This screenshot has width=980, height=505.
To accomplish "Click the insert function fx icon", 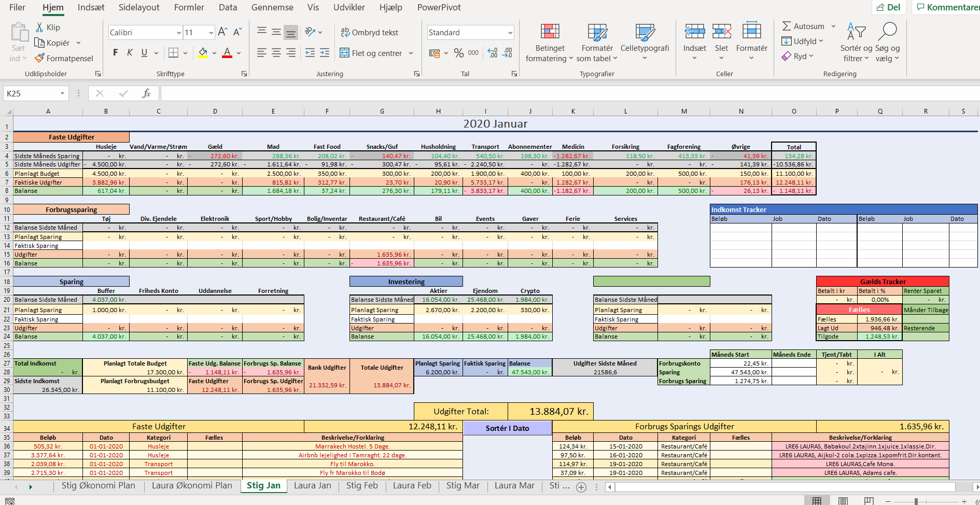I will [146, 93].
